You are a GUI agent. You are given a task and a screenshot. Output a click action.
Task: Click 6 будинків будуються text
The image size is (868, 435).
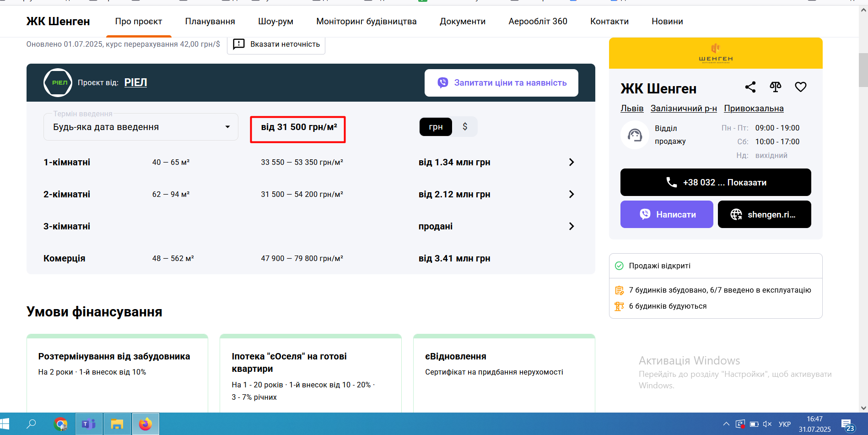click(x=668, y=306)
